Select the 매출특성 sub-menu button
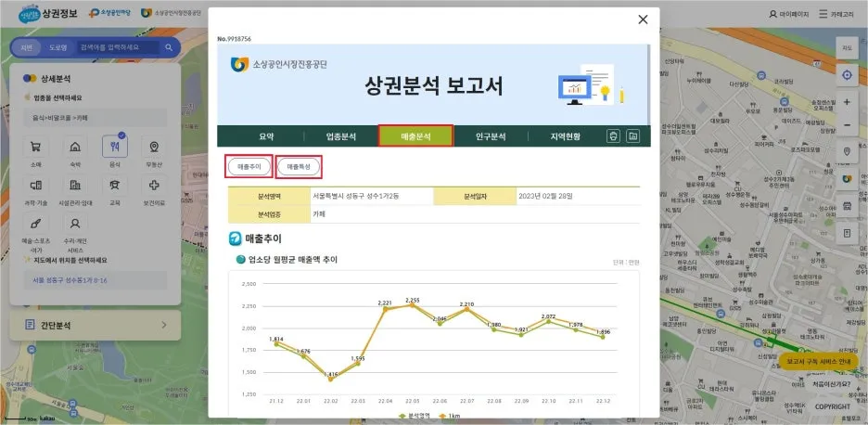The image size is (868, 425). (x=299, y=167)
